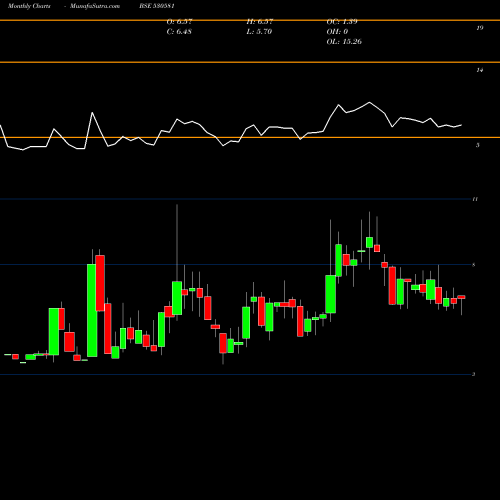The image size is (500, 500).
Task: Click the "8" price axis label
Action: click(474, 265)
